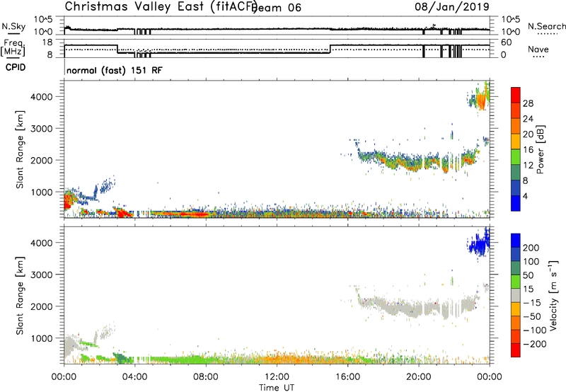
Task: Click the blue bottom segment of Power colorbar
Action: pyautogui.click(x=516, y=203)
